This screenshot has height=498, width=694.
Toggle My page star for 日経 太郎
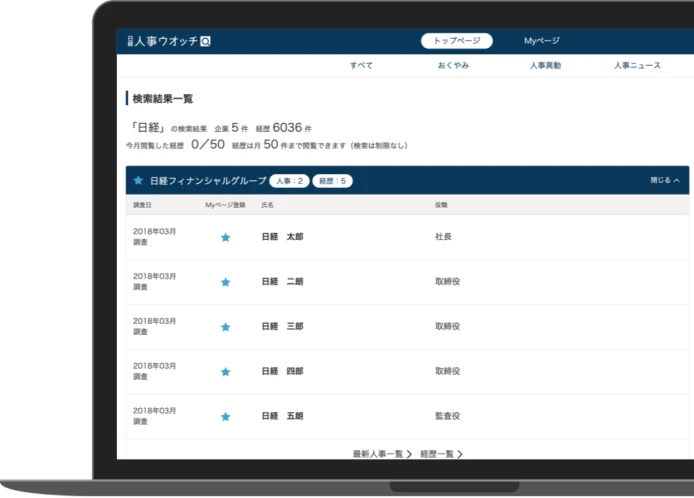(x=225, y=237)
